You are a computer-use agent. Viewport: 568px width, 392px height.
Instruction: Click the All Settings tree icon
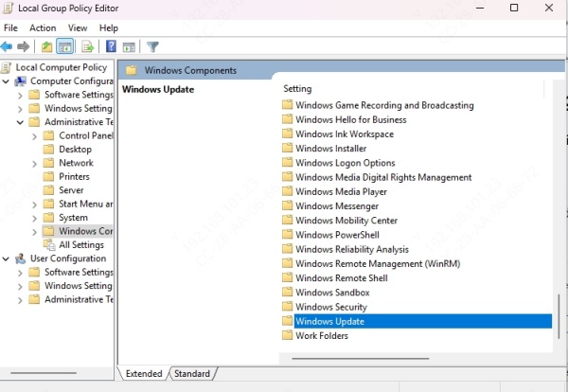click(49, 245)
